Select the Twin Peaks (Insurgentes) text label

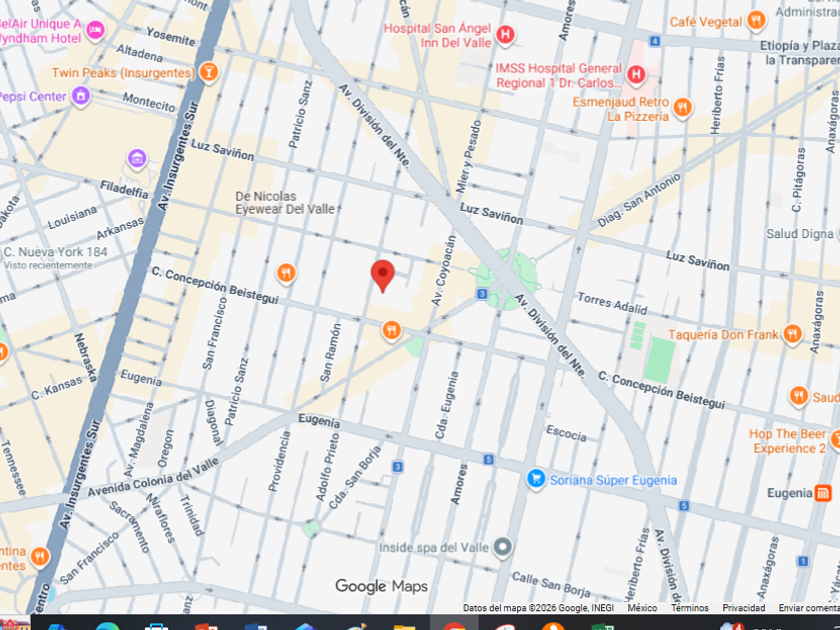point(123,72)
